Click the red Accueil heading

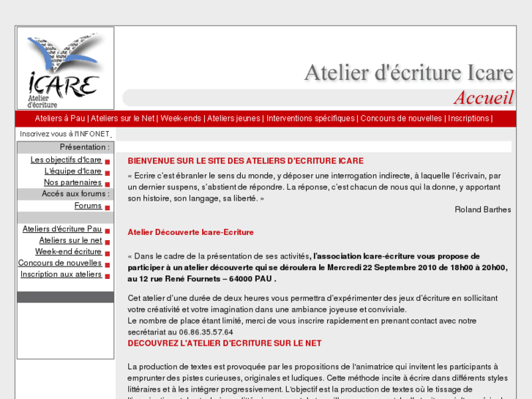484,98
